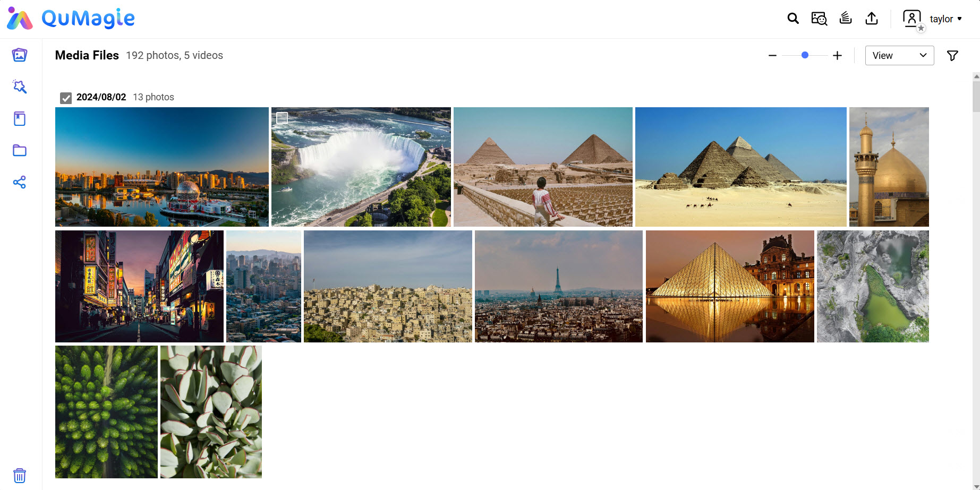Uncheck the 2024/08/02 date group checkbox
The image size is (980, 490).
pos(66,98)
